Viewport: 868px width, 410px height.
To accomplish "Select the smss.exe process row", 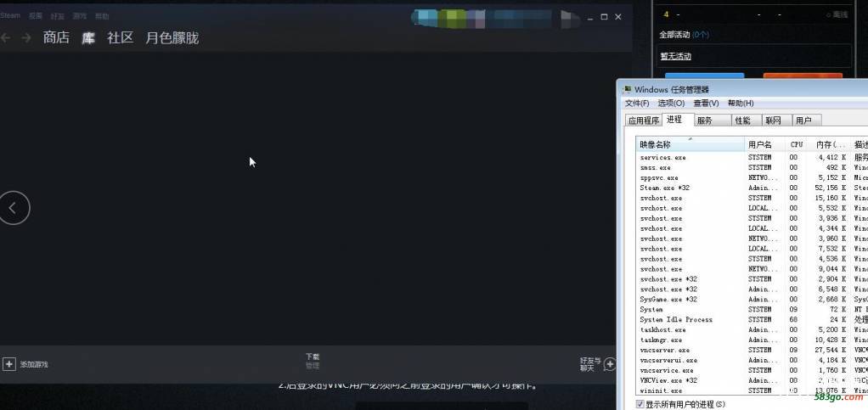I will (x=752, y=168).
